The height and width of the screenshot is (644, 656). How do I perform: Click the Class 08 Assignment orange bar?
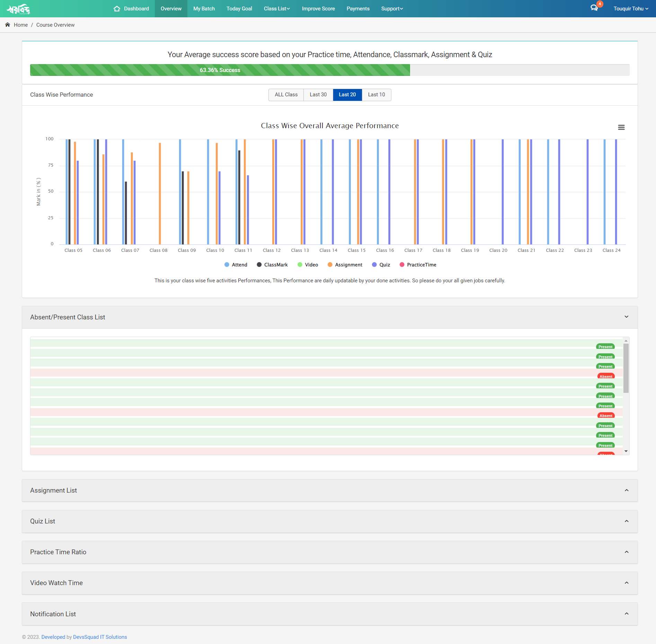[160, 193]
